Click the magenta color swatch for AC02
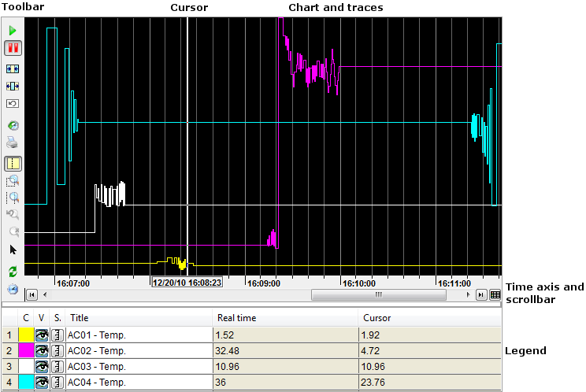Viewport: 586px width, 392px height. [26, 350]
